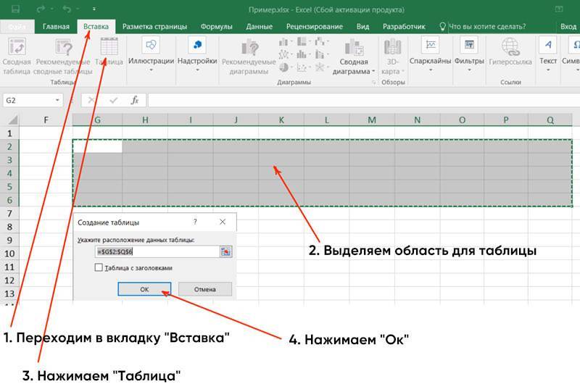Image resolution: width=580 pixels, height=392 pixels.
Task: Click the formula bar input area
Action: click(x=364, y=100)
